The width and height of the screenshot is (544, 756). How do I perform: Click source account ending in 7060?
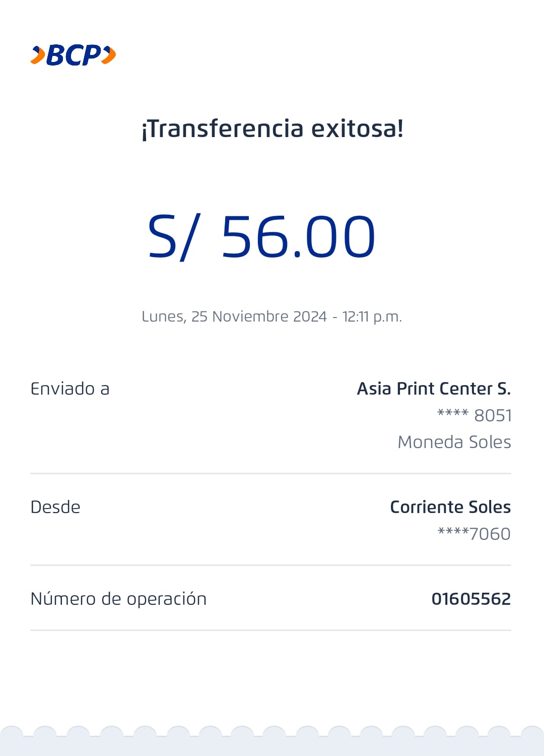click(474, 534)
